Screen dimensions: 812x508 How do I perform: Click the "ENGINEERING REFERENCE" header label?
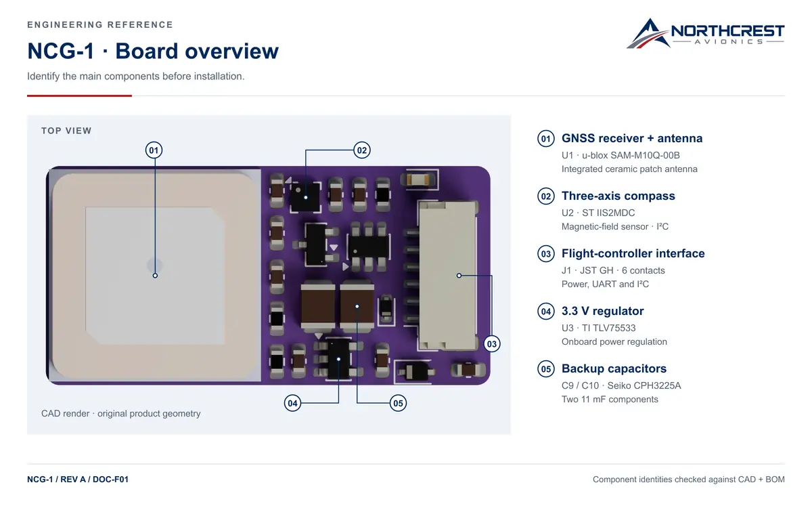100,24
